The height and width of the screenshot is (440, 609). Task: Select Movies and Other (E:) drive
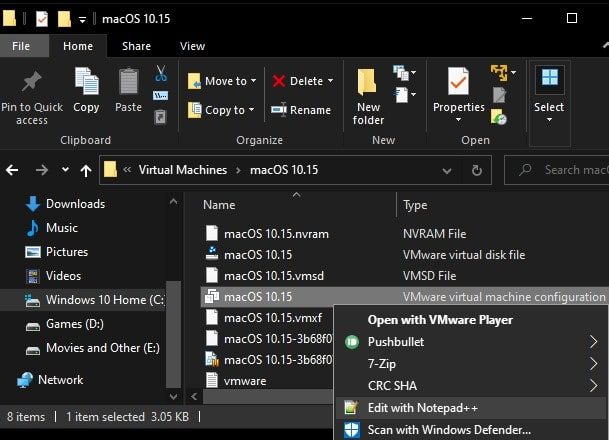point(92,348)
